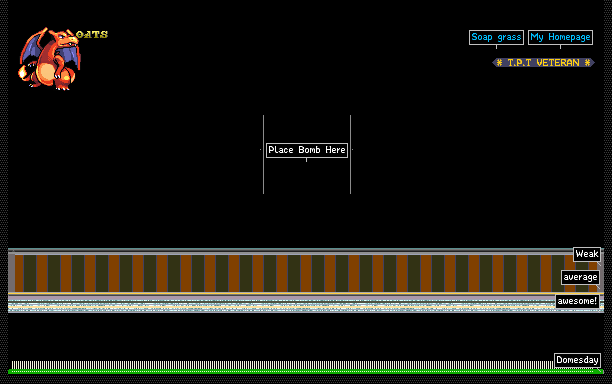Select the average layer label
612x384 pixels.
pos(580,277)
